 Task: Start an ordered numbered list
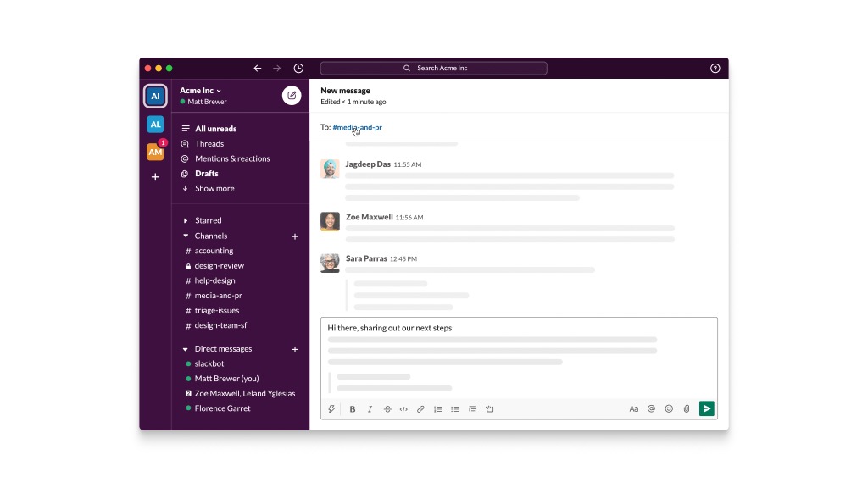[438, 409]
